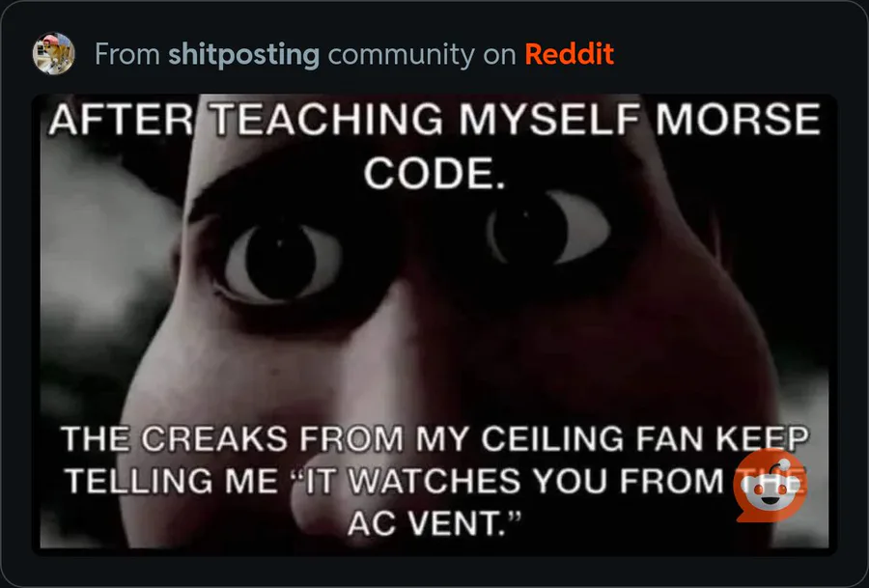Click the Reddit Snoo logo on the meme
The image size is (869, 588).
tap(770, 486)
